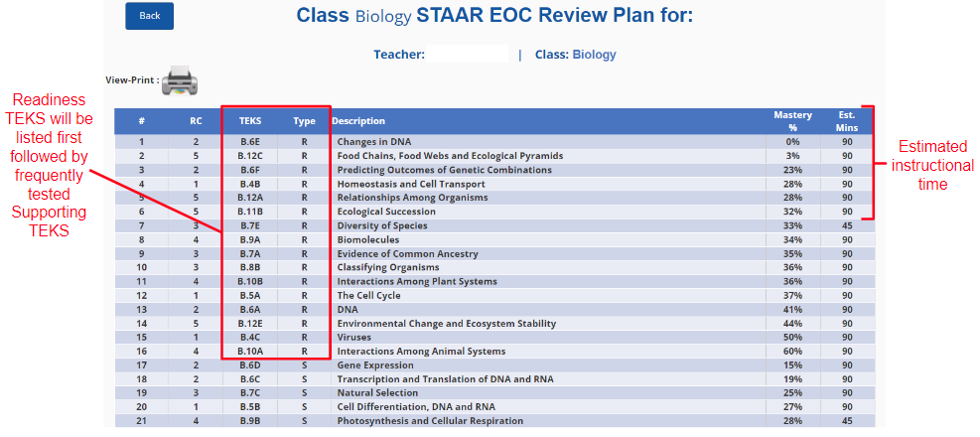This screenshot has width=980, height=437.
Task: Click the View-Print printer icon
Action: (x=180, y=80)
